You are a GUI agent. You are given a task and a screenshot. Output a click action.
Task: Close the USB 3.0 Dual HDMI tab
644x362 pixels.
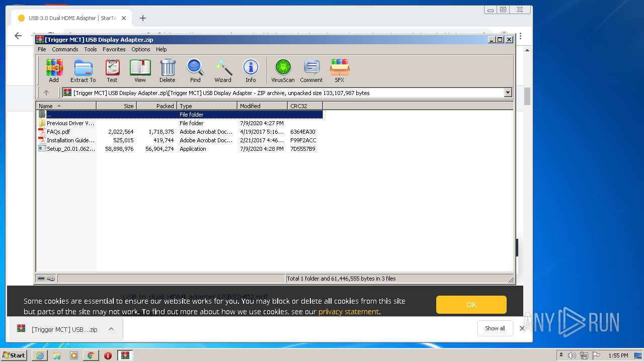click(x=124, y=18)
